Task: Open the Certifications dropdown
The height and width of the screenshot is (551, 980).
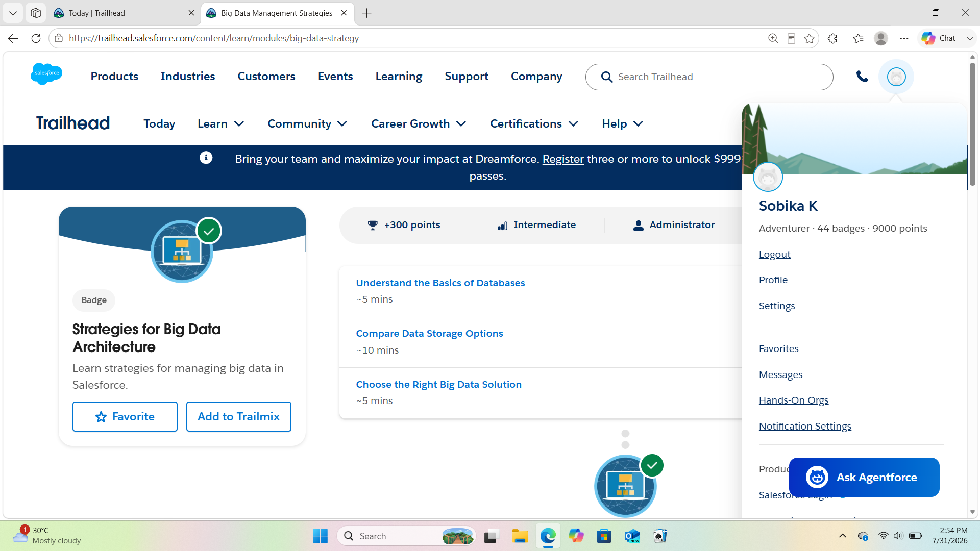Action: click(534, 123)
